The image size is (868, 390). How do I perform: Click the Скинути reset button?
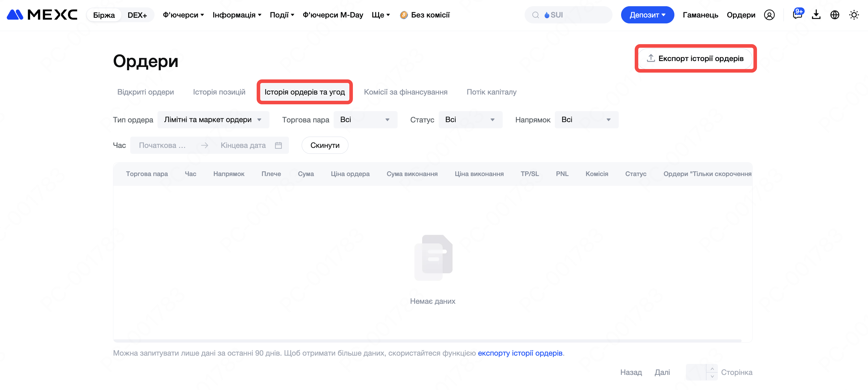coord(324,146)
